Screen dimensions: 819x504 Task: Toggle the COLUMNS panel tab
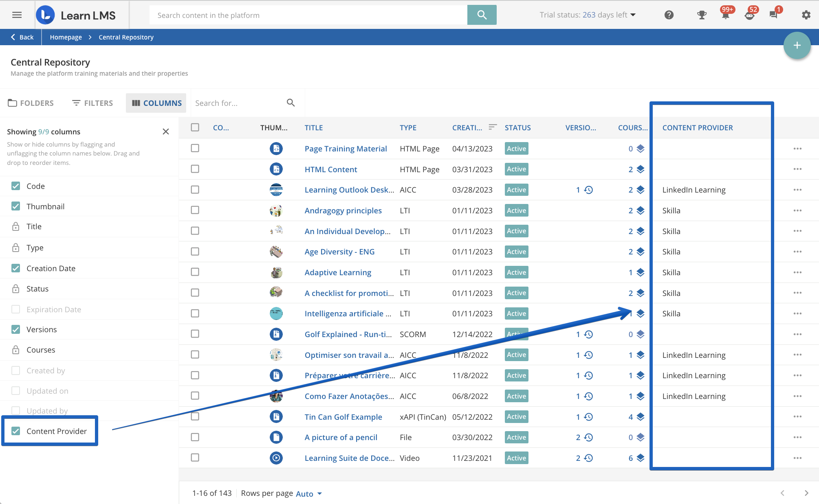coord(156,103)
